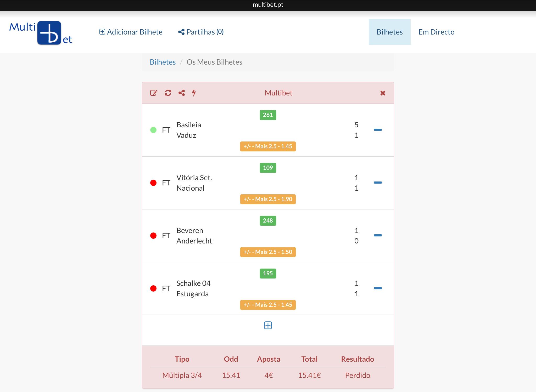This screenshot has height=392, width=536.
Task: Click red status dot for Vitória Set. match
Action: point(153,183)
